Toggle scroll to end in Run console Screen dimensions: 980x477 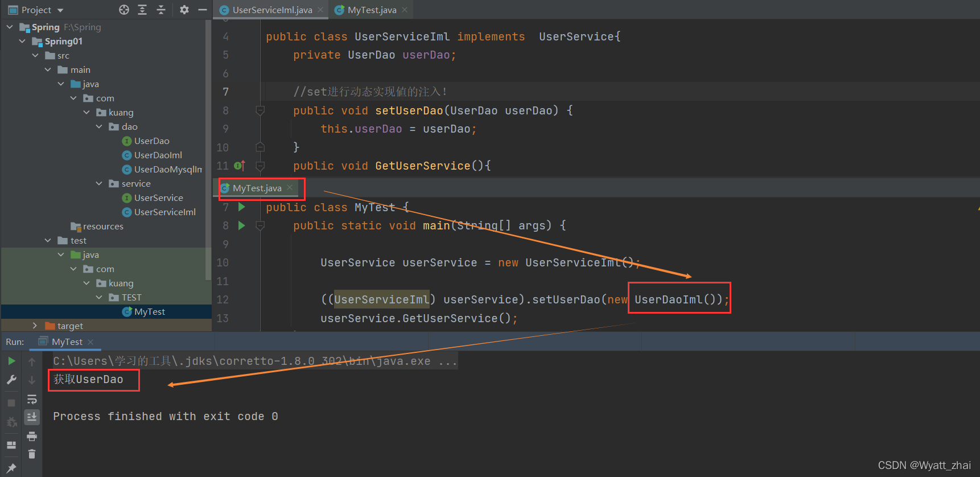pos(32,417)
